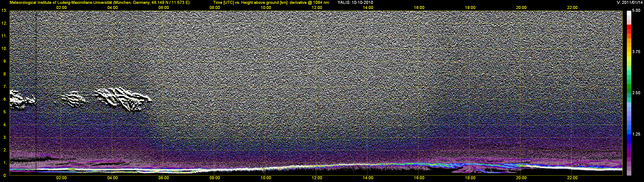Select the 08:00 label on the upper time axis
The width and height of the screenshot is (644, 182).
(214, 8)
